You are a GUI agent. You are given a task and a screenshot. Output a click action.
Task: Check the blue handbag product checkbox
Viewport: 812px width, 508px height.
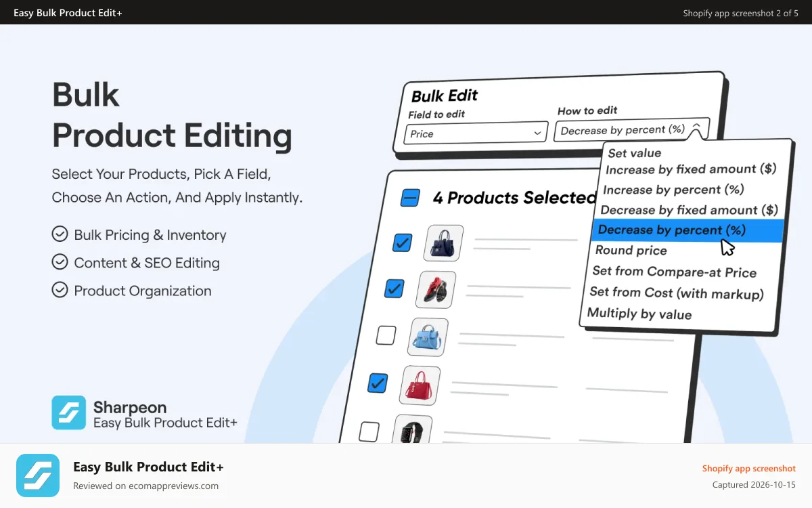[x=386, y=335]
